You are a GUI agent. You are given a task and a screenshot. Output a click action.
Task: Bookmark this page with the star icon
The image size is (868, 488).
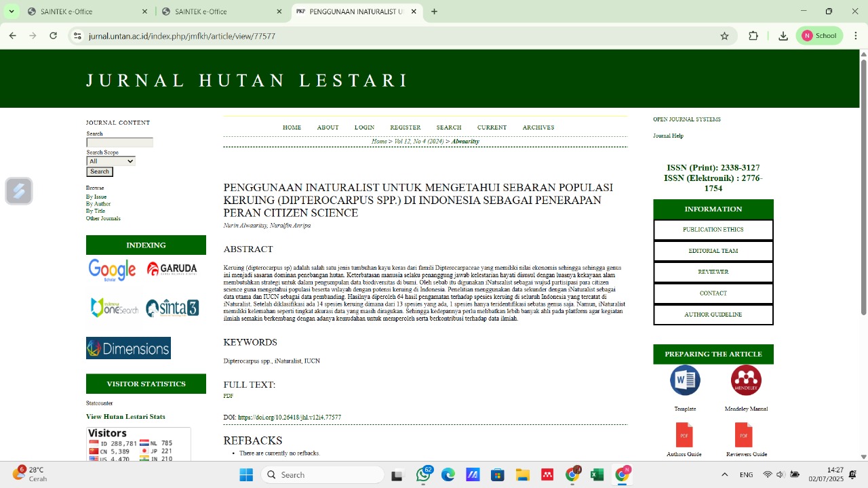point(724,36)
